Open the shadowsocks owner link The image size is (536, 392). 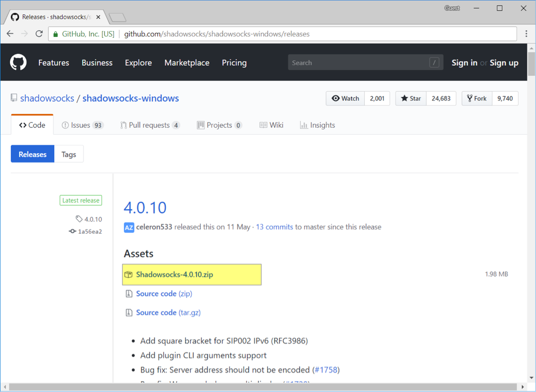point(47,98)
